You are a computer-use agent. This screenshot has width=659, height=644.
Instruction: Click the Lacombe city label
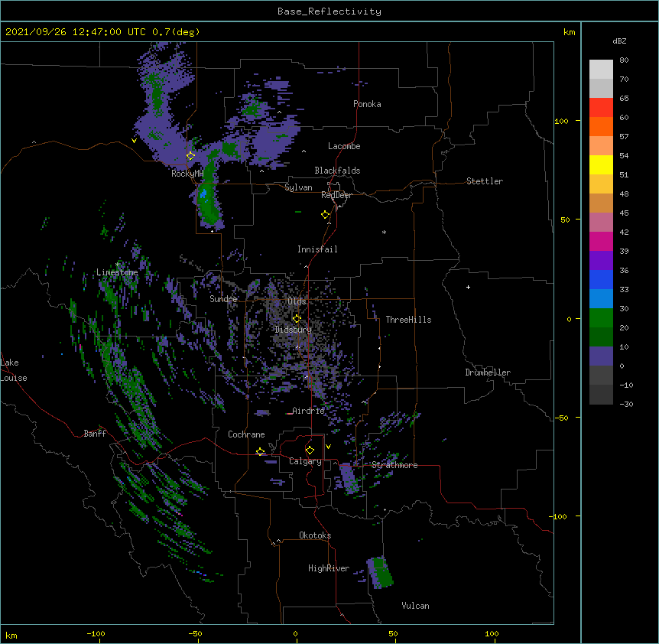point(344,146)
